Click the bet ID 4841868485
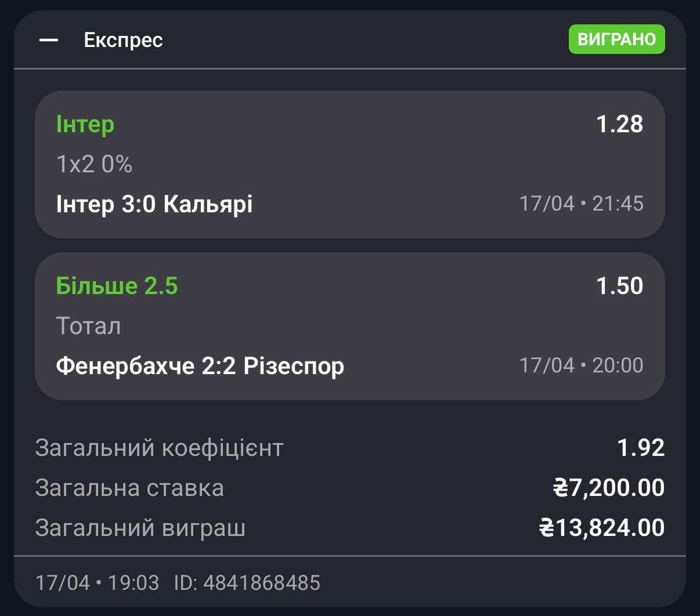700x616 pixels. pyautogui.click(x=247, y=582)
